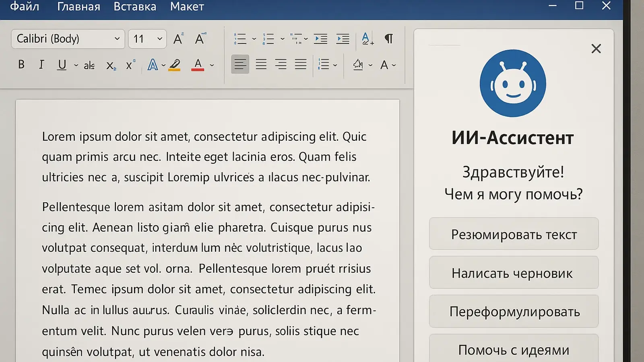Click the line starting with volutpat consequat
This screenshot has width=644, height=362.
202,248
